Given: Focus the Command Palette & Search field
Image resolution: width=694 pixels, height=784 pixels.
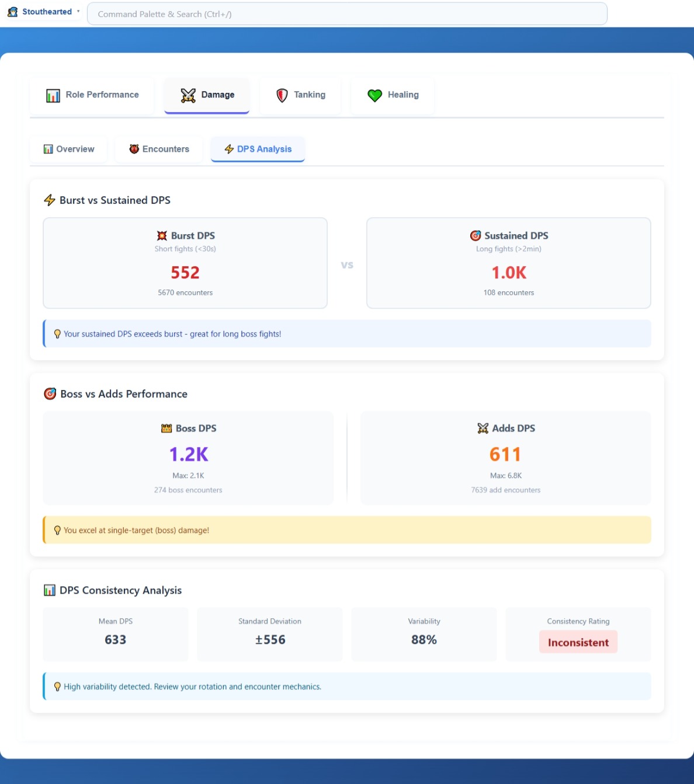Looking at the screenshot, I should (346, 14).
